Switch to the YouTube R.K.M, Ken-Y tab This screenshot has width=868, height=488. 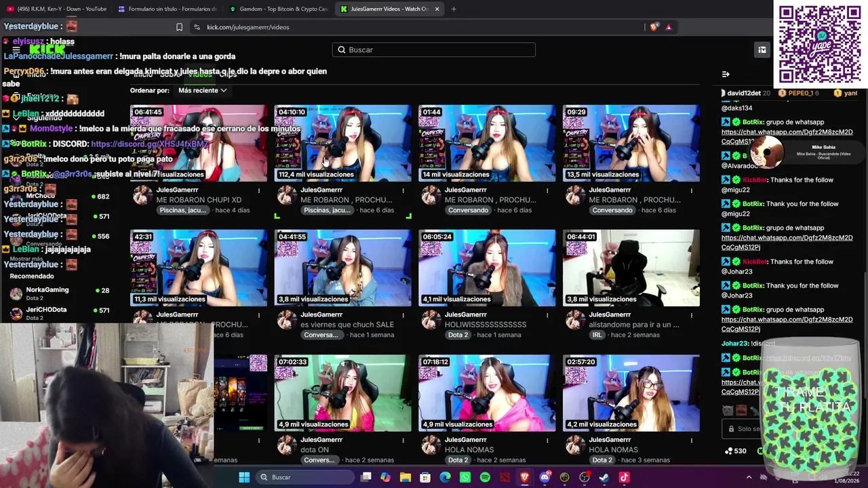click(57, 9)
